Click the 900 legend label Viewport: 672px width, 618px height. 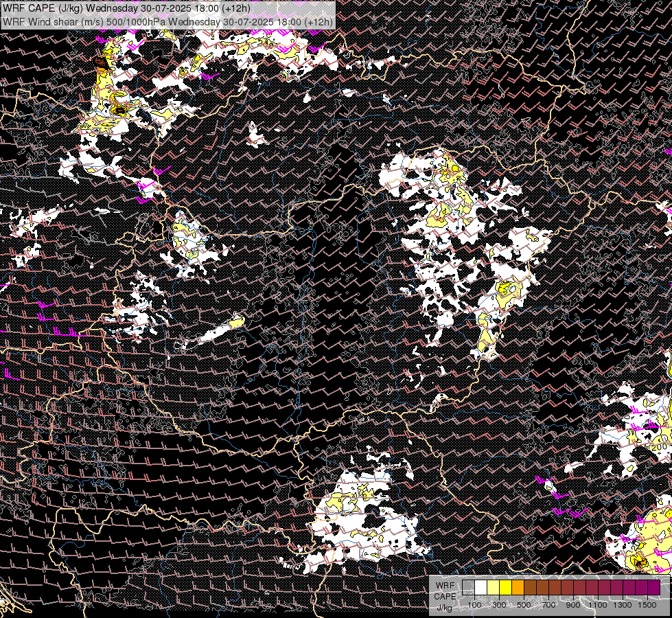(573, 605)
